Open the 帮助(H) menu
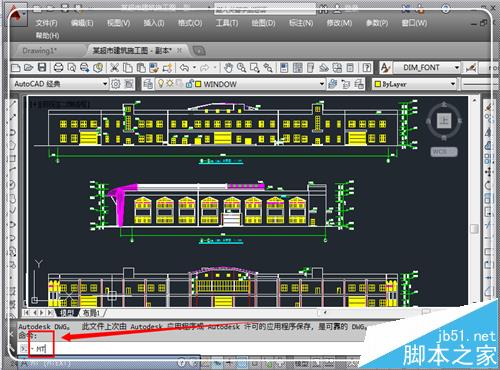This screenshot has height=370, width=500. [x=47, y=35]
